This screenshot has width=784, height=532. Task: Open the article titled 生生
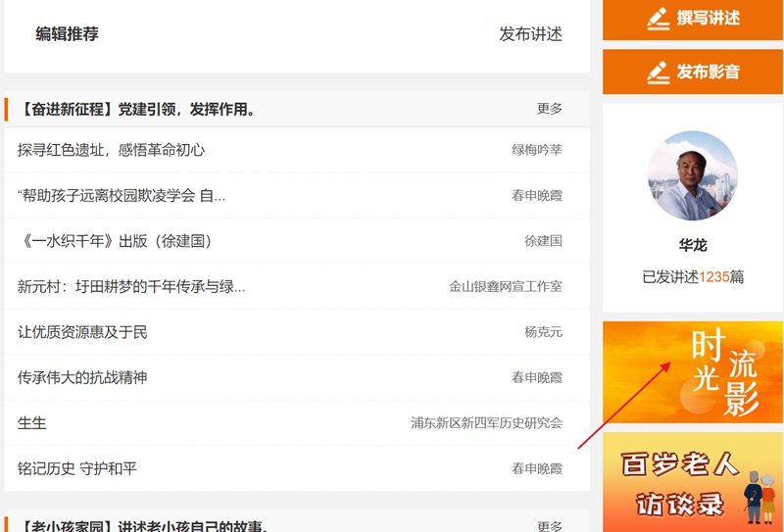pos(32,423)
